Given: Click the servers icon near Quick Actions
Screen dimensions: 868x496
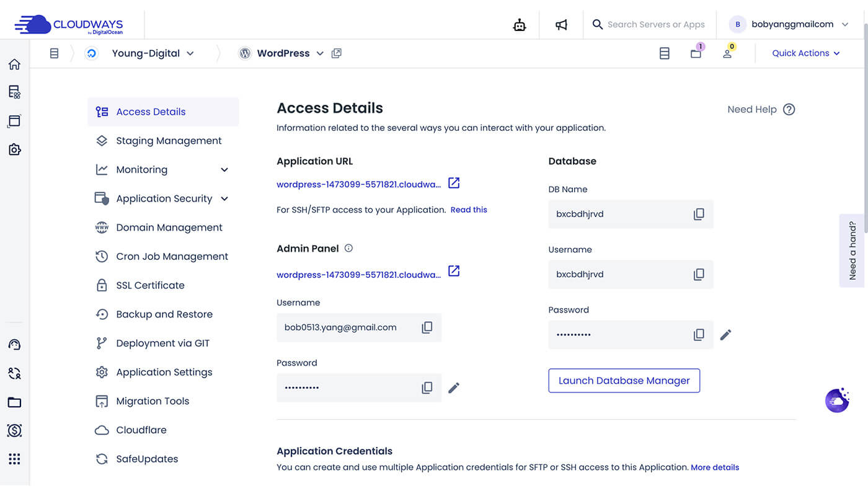Looking at the screenshot, I should click(665, 53).
